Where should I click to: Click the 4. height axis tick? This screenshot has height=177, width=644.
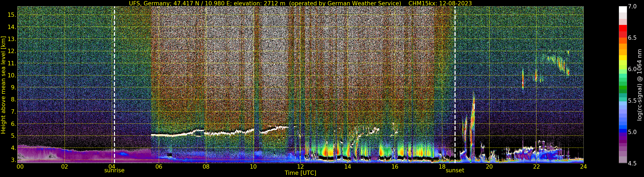14,148
